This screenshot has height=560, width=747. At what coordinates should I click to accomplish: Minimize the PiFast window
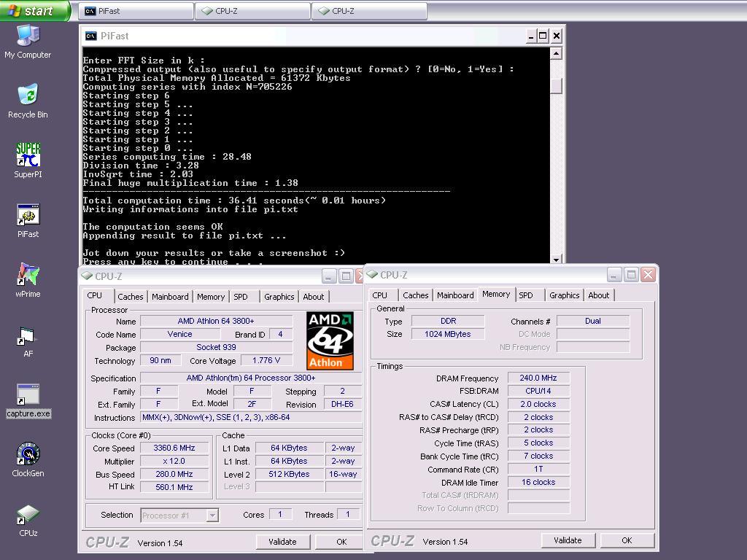tap(531, 36)
